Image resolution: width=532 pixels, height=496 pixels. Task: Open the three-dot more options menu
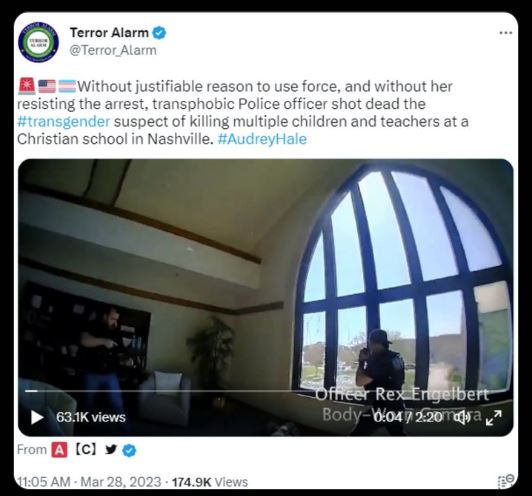506,33
